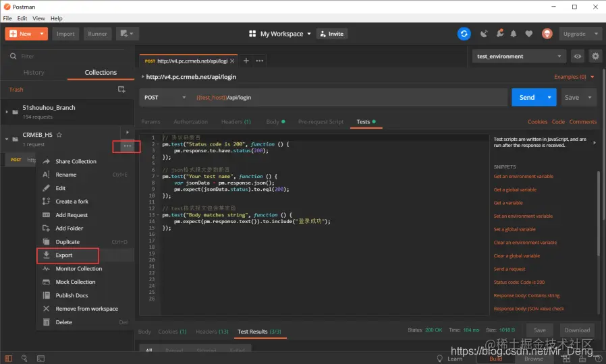Click the Runner button

[x=97, y=34]
